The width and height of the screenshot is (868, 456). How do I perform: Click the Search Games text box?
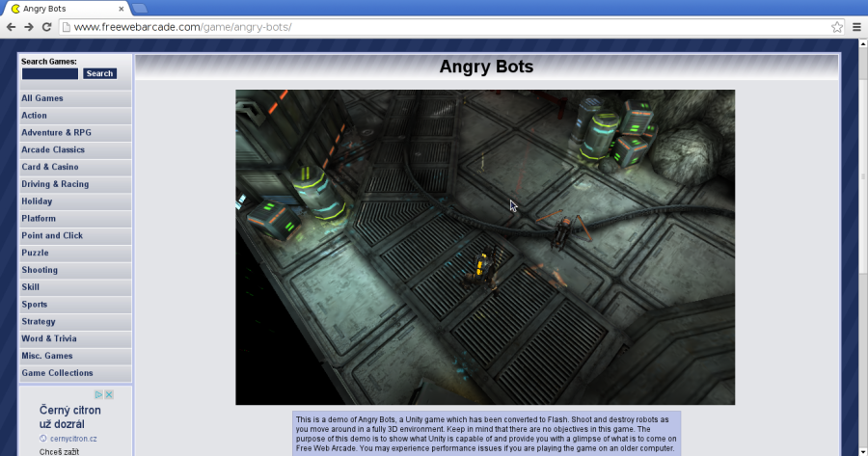pyautogui.click(x=50, y=73)
